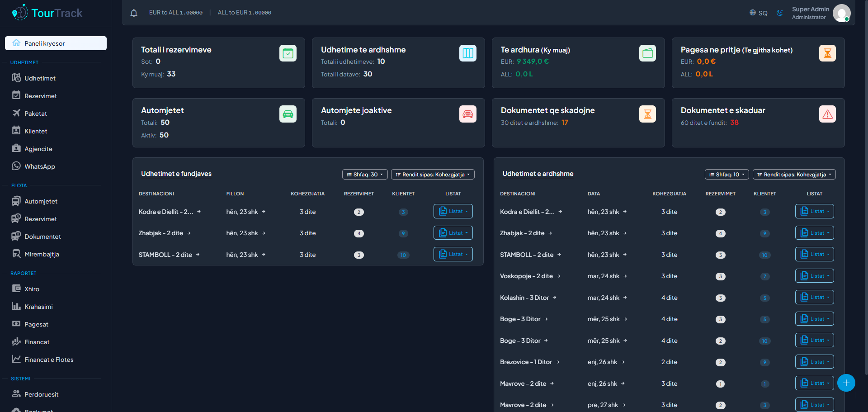
Task: Click the blue floating plus button
Action: click(846, 383)
